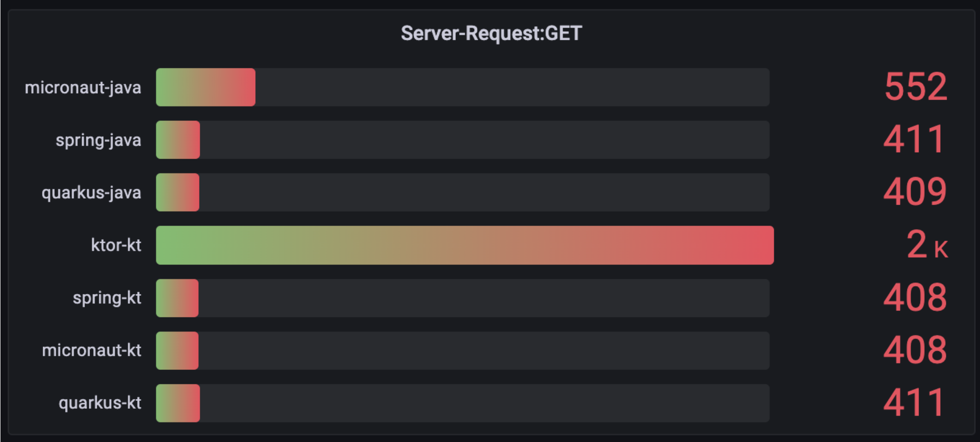The width and height of the screenshot is (980, 442).
Task: Open the Server-Request:GET panel title menu
Action: (491, 33)
